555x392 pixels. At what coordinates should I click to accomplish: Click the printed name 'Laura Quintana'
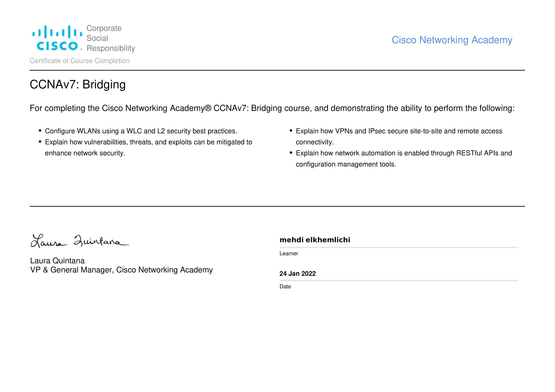pyautogui.click(x=57, y=261)
